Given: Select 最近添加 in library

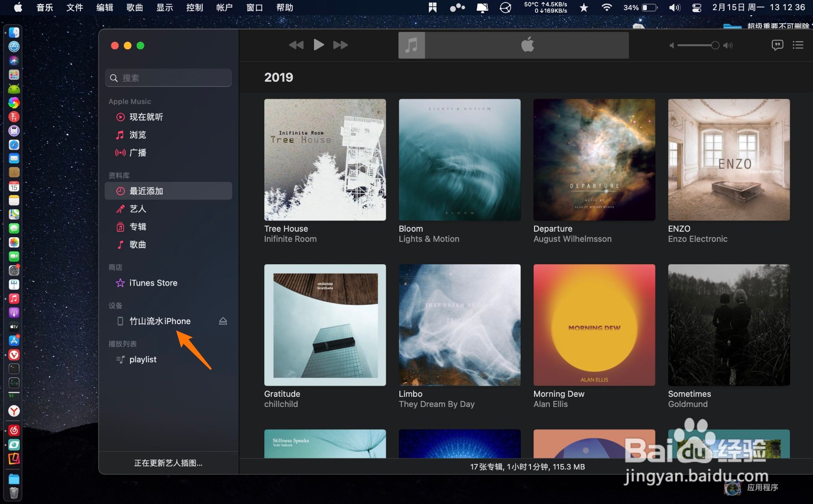Looking at the screenshot, I should pos(168,191).
